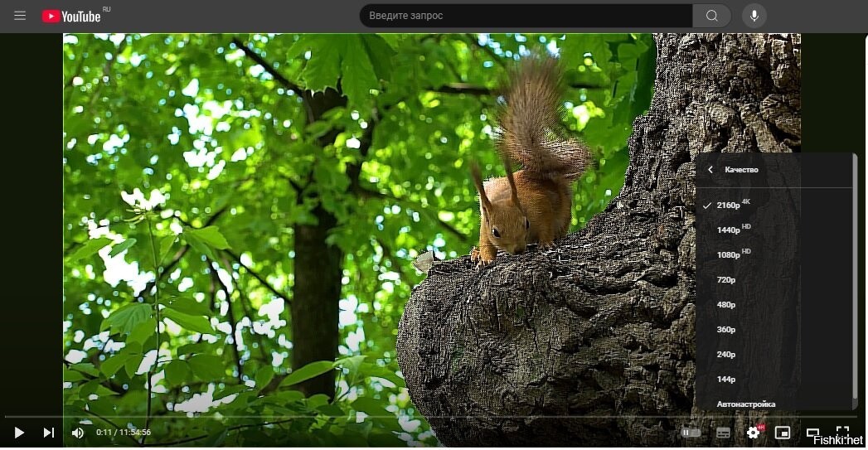
Task: Mute the video volume
Action: [x=78, y=433]
